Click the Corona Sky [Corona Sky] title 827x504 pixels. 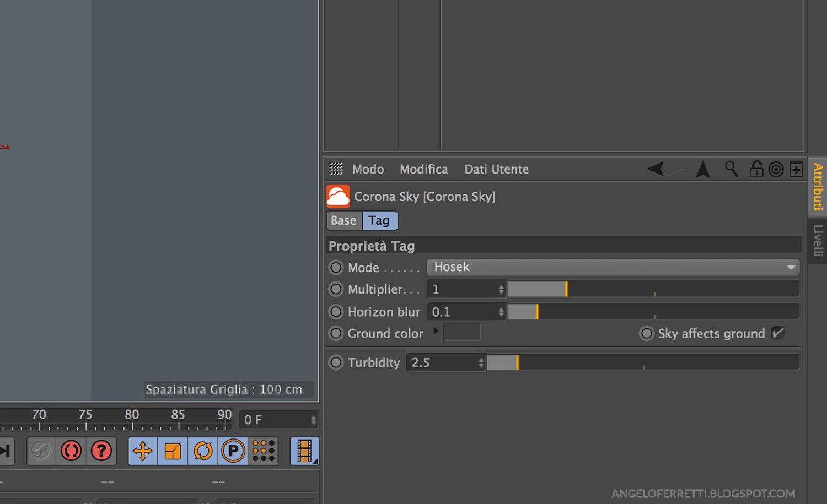(x=425, y=197)
